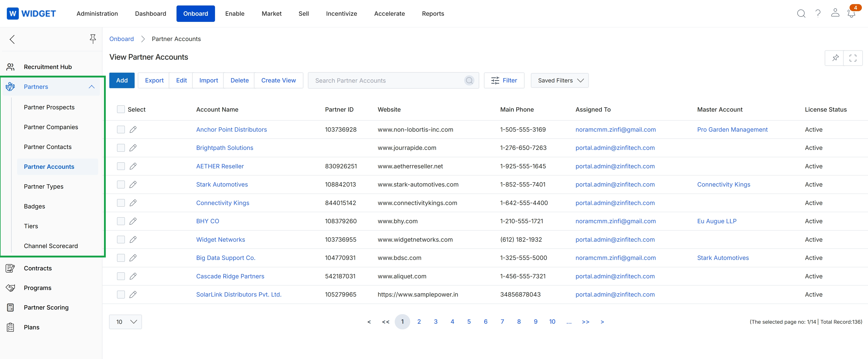
Task: Open the Saved Filters dropdown
Action: coord(559,81)
